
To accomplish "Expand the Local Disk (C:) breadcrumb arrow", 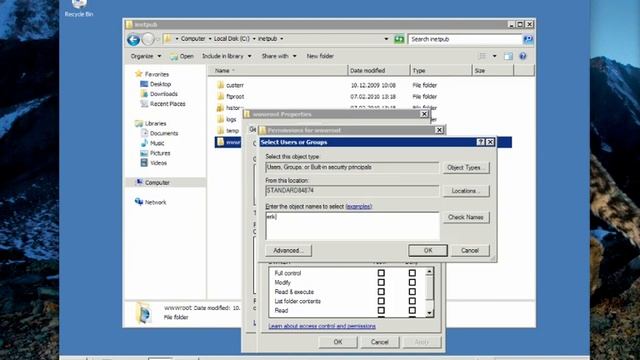I will coord(254,39).
